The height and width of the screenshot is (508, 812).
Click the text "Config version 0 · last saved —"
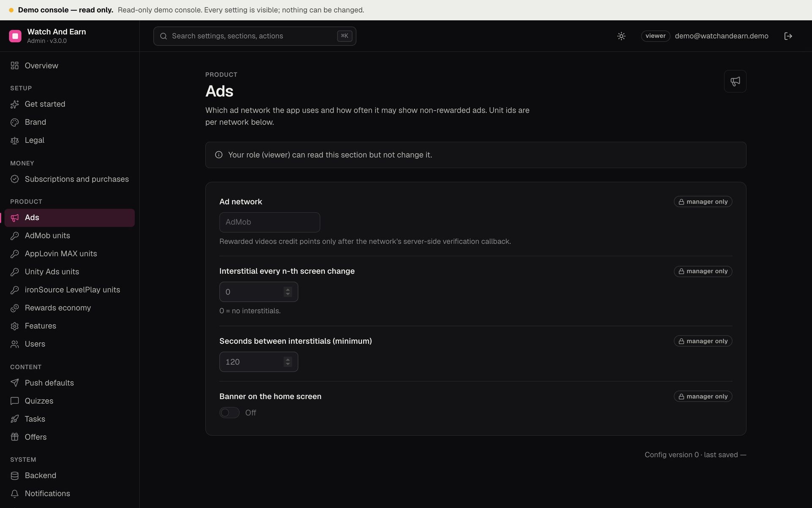(x=695, y=455)
